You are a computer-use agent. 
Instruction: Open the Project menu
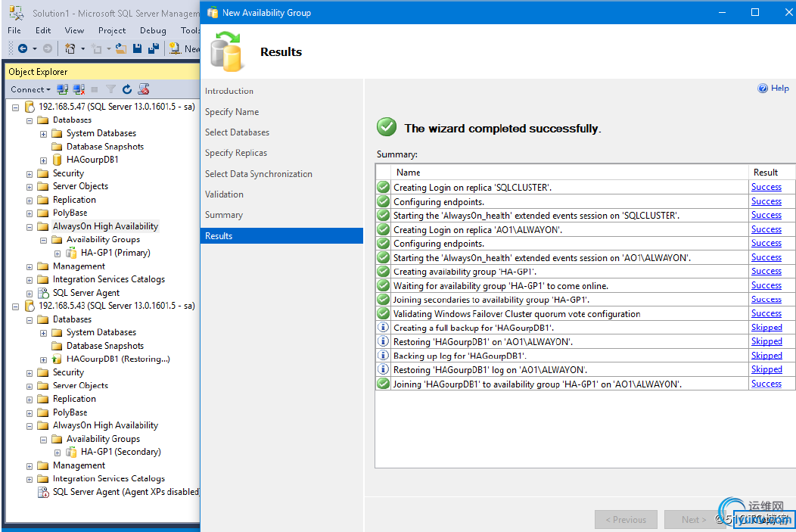coord(112,30)
